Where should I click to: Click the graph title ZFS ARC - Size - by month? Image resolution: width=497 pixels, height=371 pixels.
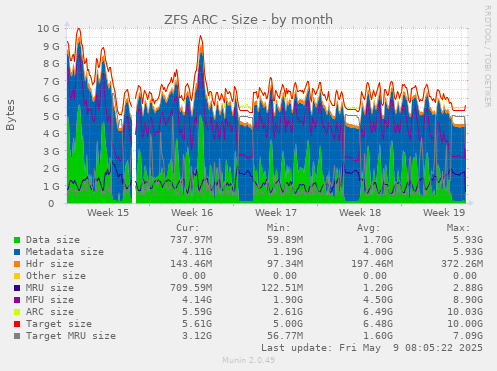[248, 20]
